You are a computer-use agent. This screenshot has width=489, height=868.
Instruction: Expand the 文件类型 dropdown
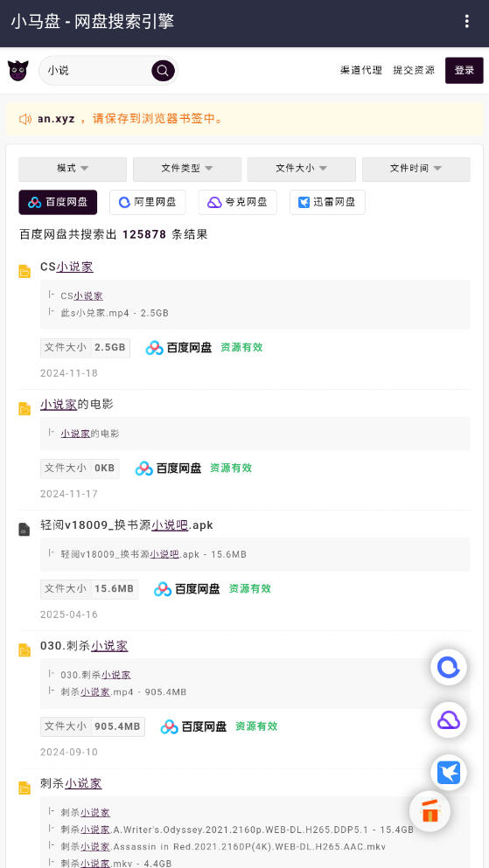pos(187,169)
